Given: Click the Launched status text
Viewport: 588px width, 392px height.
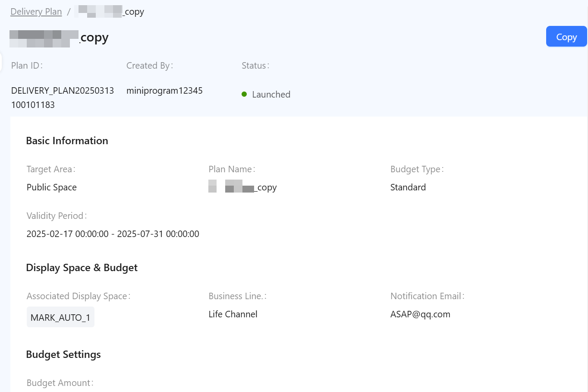Looking at the screenshot, I should click(x=271, y=95).
